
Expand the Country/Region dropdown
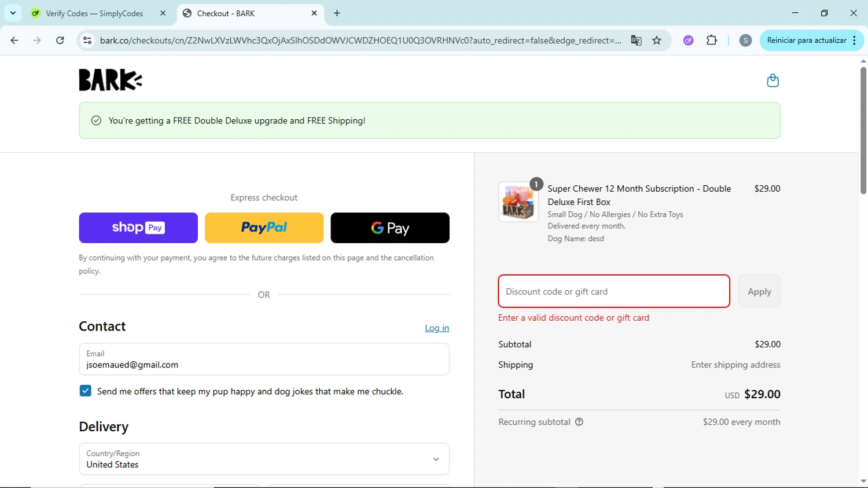tap(264, 459)
